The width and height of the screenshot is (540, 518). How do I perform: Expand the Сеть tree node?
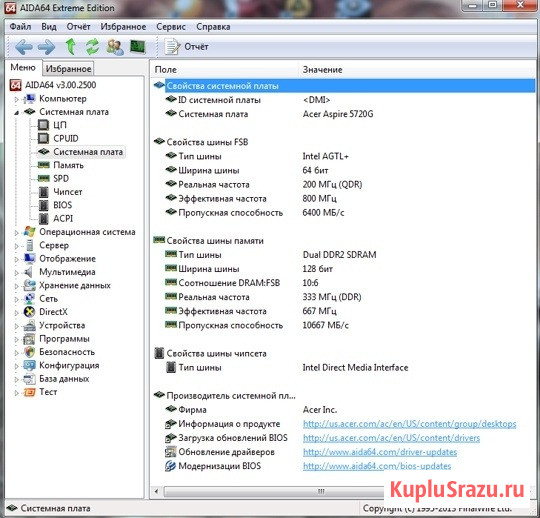point(16,299)
